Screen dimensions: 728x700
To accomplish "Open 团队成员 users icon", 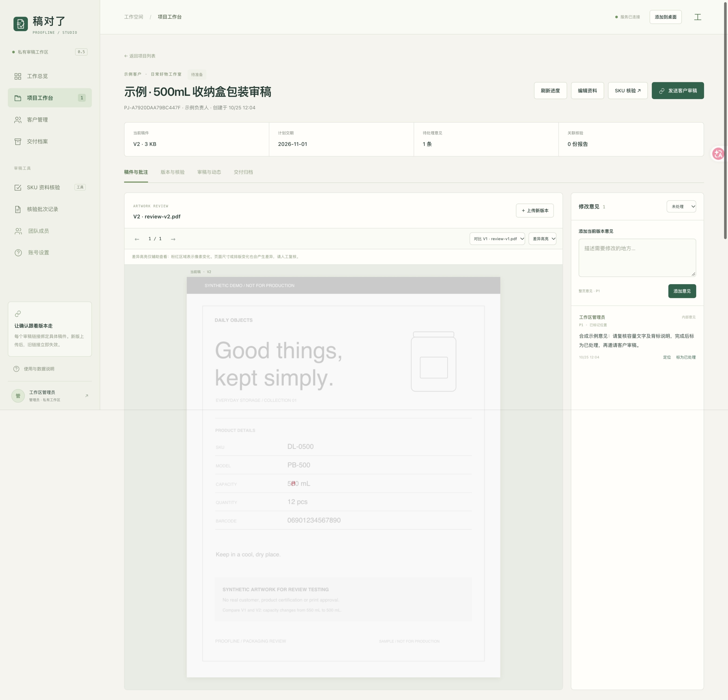I will tap(18, 231).
